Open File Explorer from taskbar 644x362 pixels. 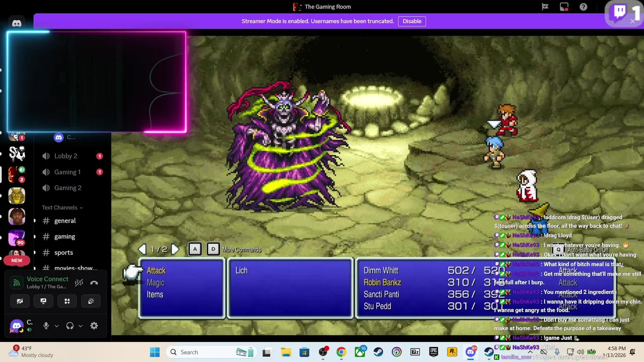(x=286, y=352)
